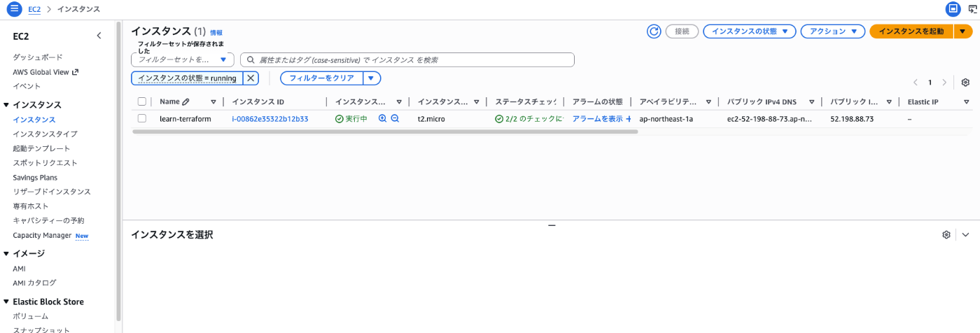Open the details panel settings gear
The image size is (980, 333).
click(x=946, y=234)
